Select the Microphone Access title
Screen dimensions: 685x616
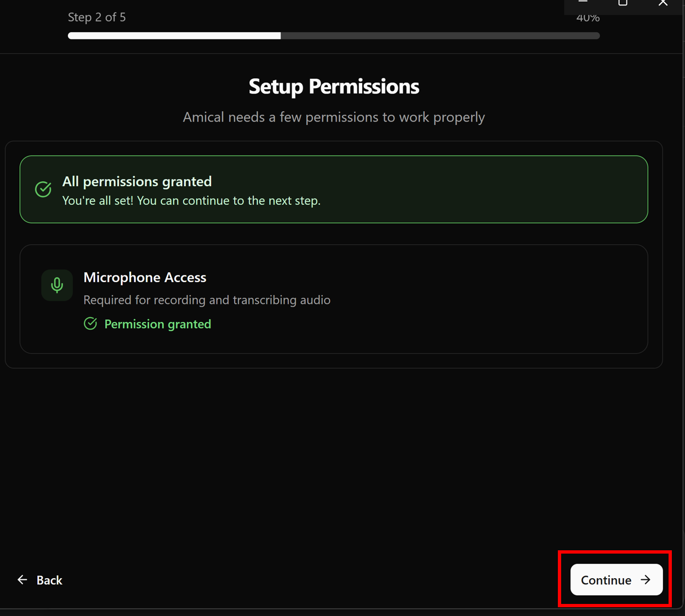point(145,278)
